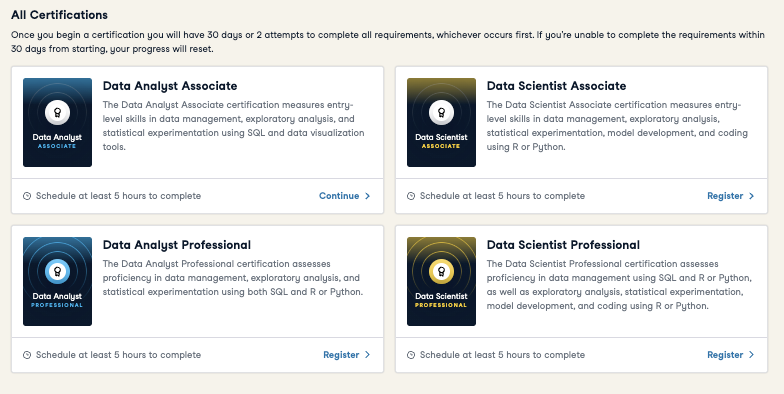
Task: Click the All Certifications heading
Action: (x=59, y=15)
